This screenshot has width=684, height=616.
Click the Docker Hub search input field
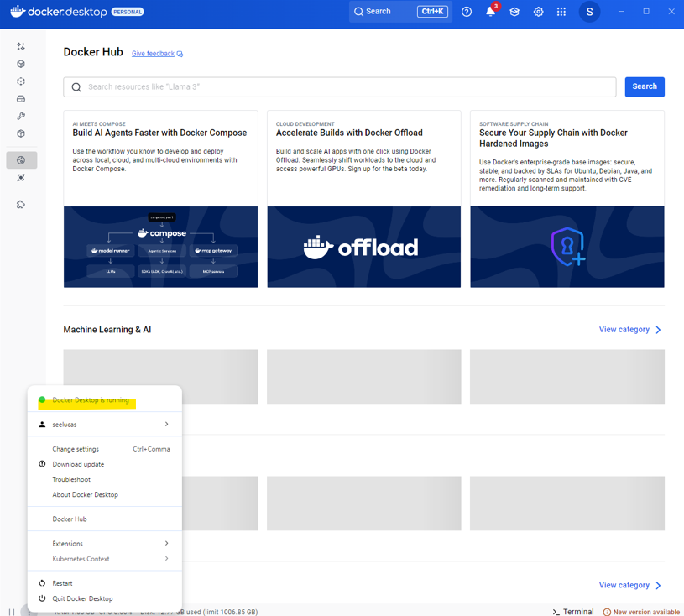click(336, 86)
